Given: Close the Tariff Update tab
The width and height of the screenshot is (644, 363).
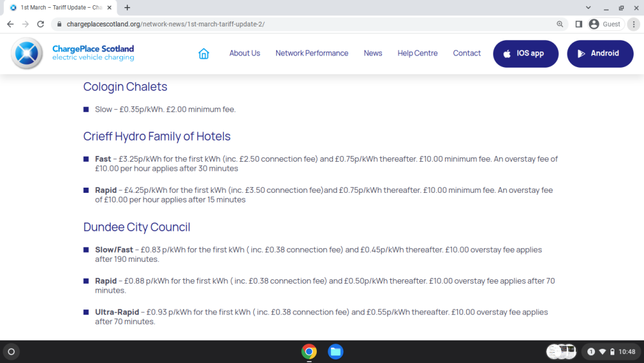Looking at the screenshot, I should pos(109,8).
